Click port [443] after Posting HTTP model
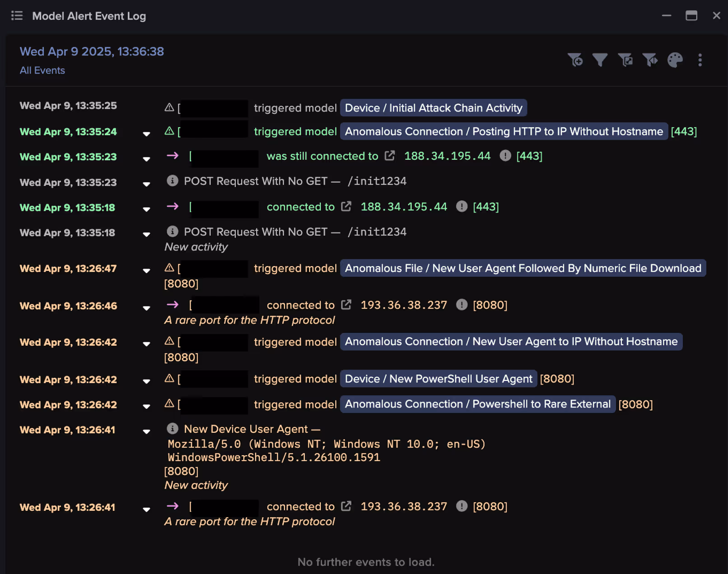 coord(684,131)
